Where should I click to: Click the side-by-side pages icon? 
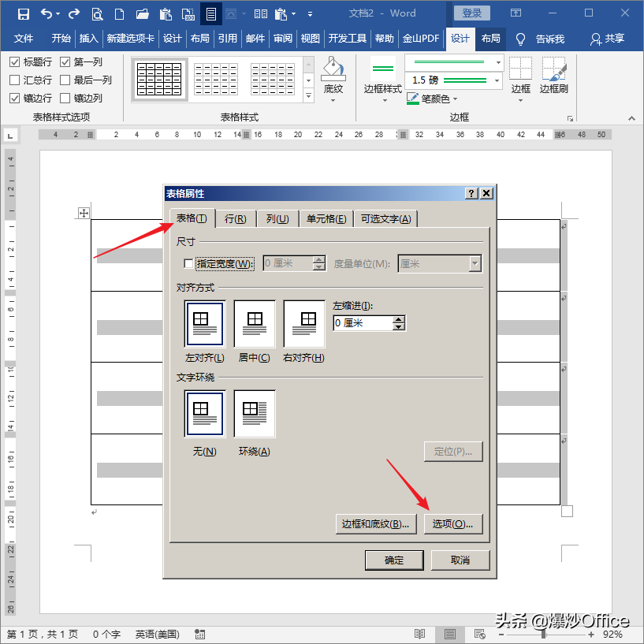coord(260,14)
